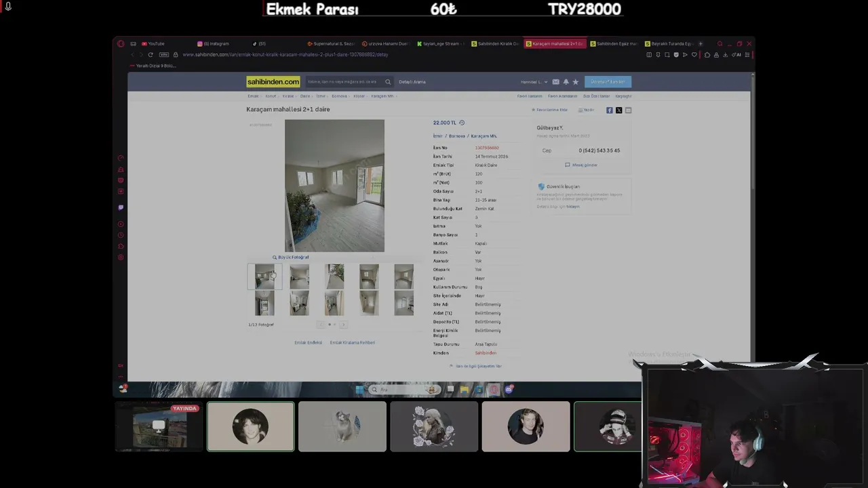Screen dimensions: 868x488
Task: Select the cat avatar participant tile
Action: pos(342,426)
